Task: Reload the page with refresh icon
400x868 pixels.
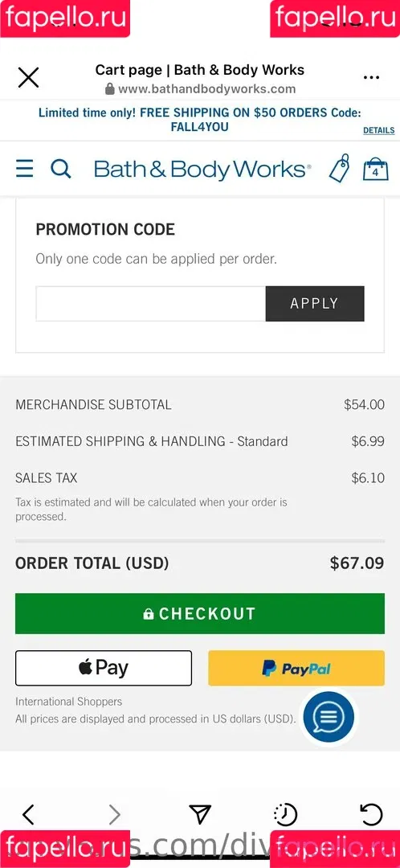Action: tap(371, 814)
